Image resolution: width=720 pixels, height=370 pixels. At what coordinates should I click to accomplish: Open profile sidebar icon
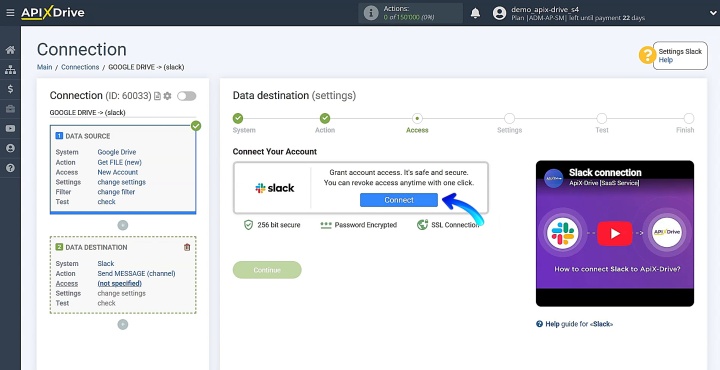[x=10, y=148]
